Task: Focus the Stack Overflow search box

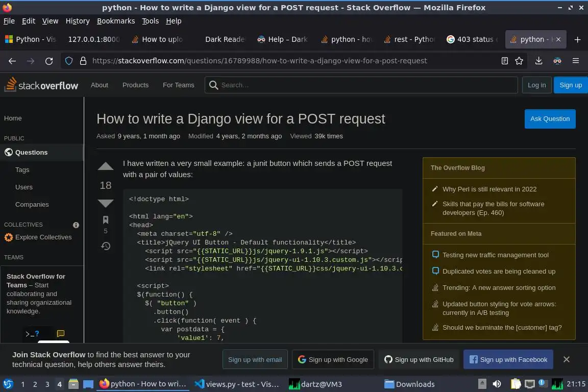Action: point(361,85)
